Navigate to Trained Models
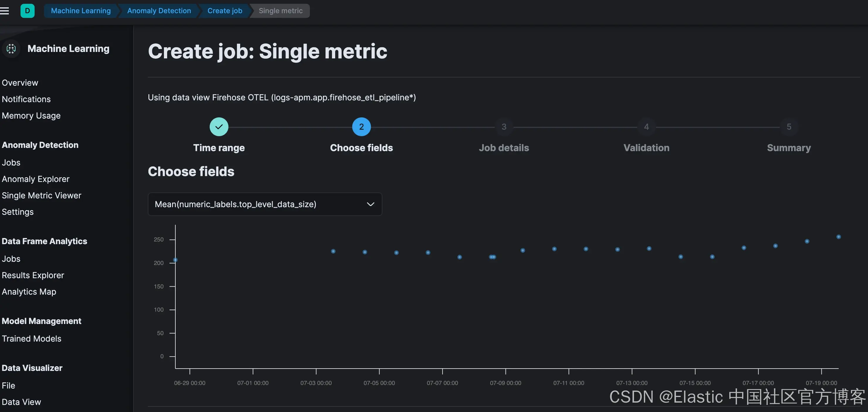Image resolution: width=868 pixels, height=412 pixels. coord(31,339)
